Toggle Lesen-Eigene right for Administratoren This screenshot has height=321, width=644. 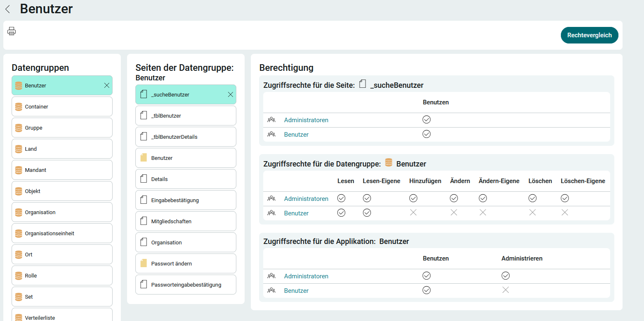coord(367,198)
